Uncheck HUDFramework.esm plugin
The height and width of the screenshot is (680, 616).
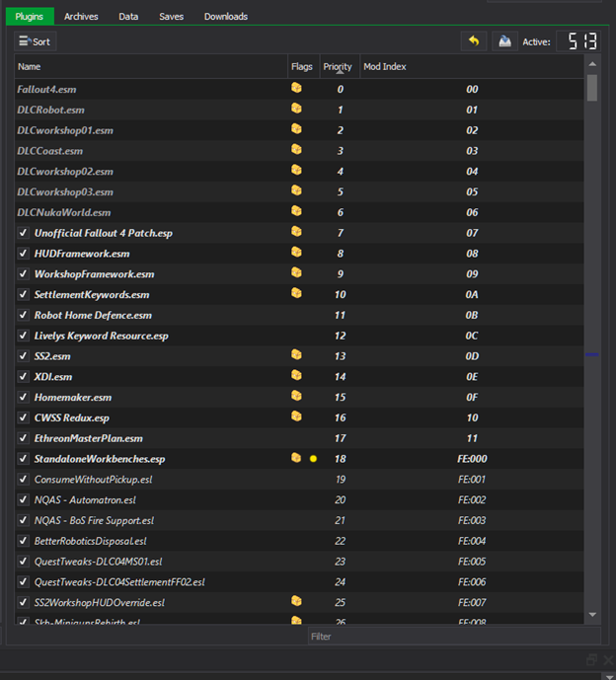pos(23,254)
